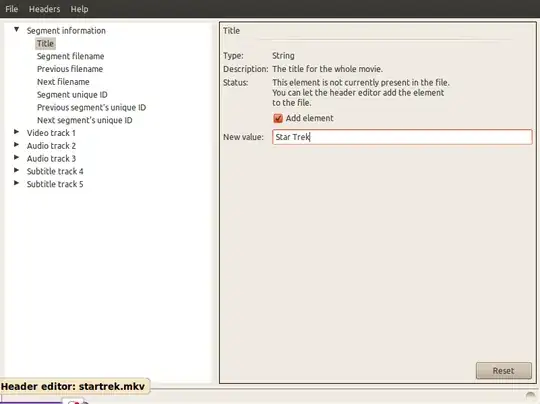Select the Next filename item
The height and width of the screenshot is (404, 540).
(63, 82)
